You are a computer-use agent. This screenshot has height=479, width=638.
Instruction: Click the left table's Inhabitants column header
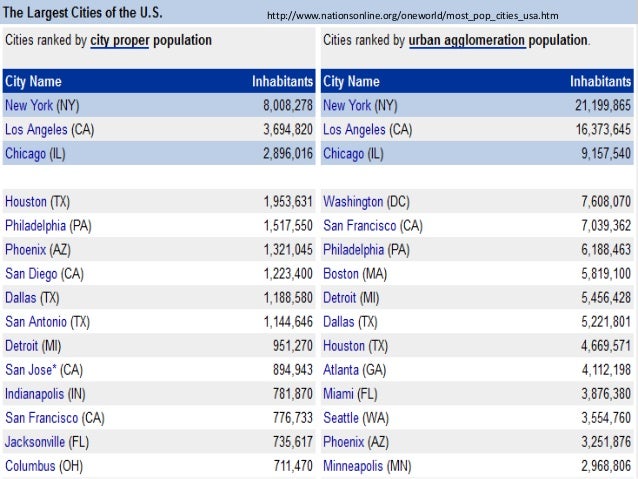282,81
